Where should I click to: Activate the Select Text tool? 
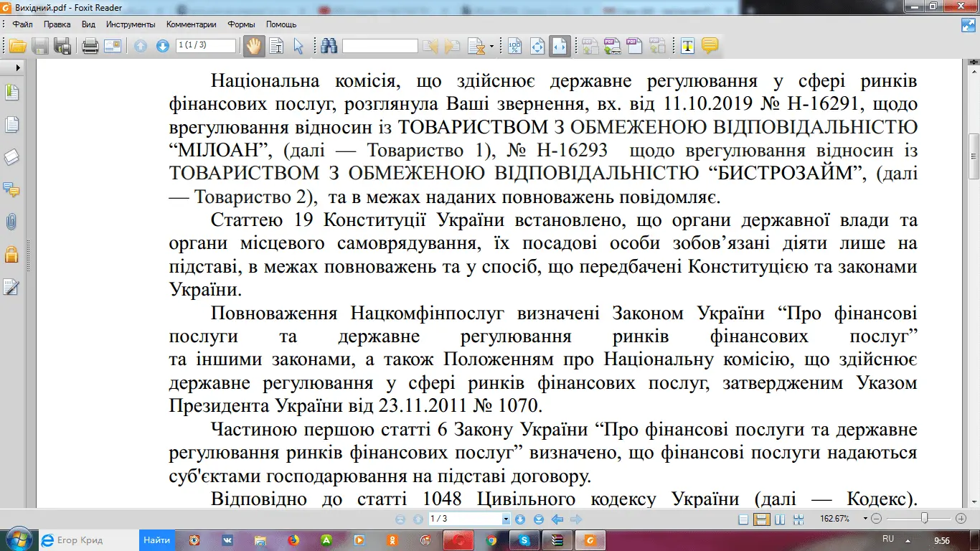298,47
